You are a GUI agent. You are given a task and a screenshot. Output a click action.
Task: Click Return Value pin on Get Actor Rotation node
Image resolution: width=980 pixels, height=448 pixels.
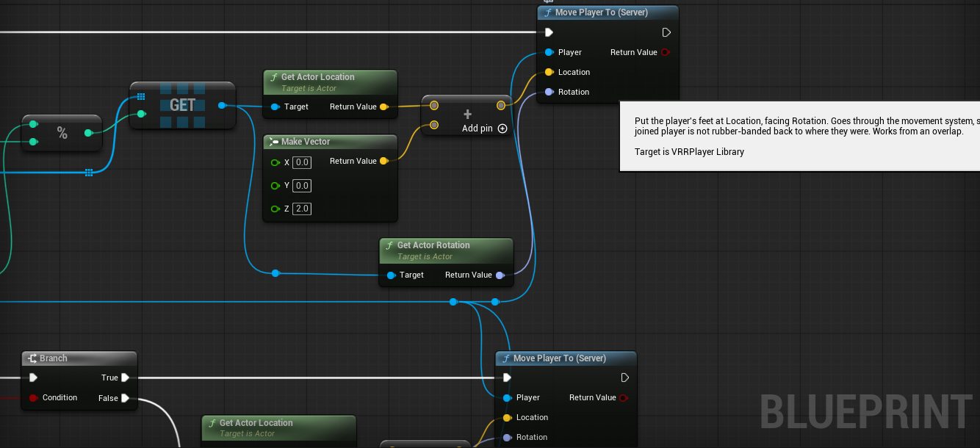(x=500, y=275)
